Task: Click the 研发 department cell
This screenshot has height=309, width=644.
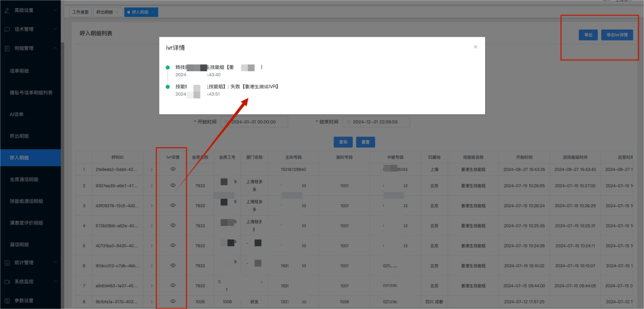Action: pyautogui.click(x=255, y=302)
